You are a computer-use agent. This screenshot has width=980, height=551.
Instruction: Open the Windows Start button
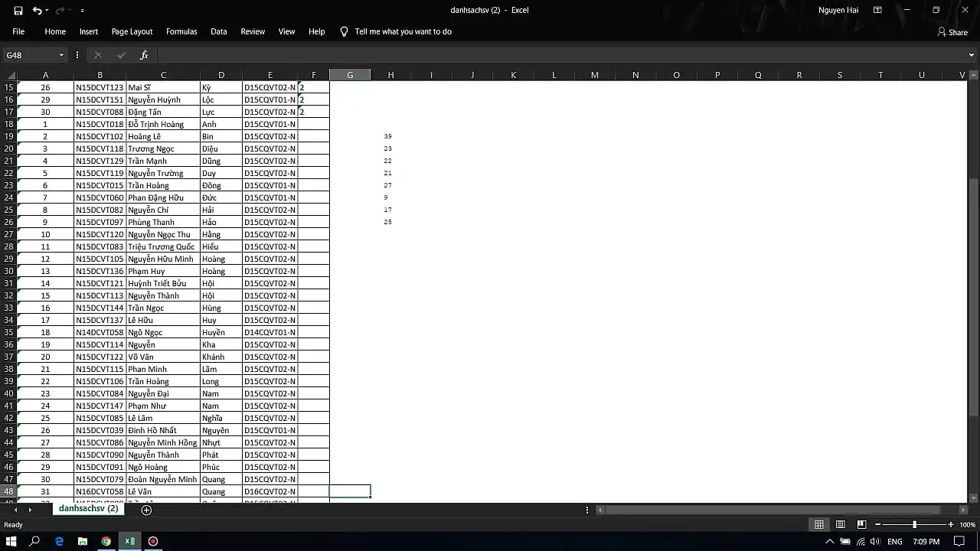pos(11,541)
